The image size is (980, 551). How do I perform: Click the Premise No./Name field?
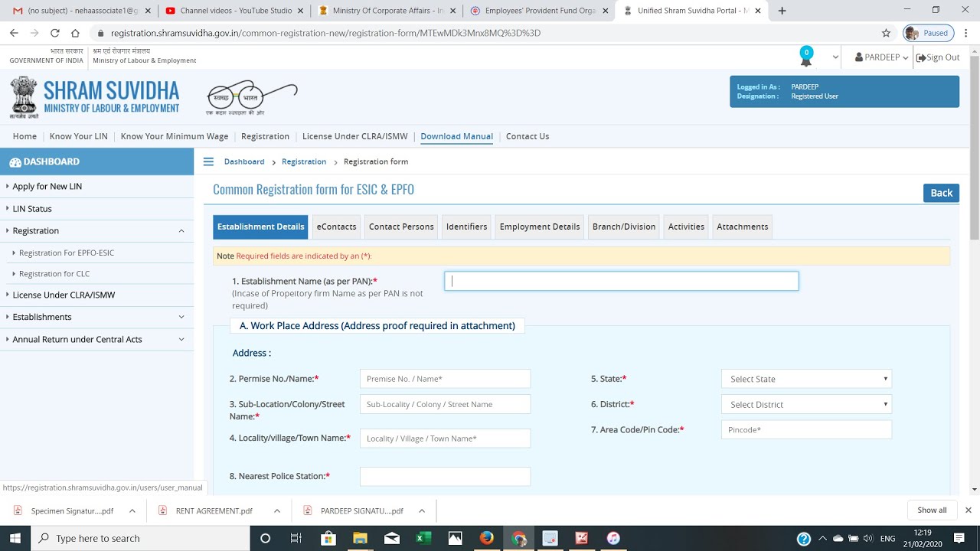click(x=445, y=379)
